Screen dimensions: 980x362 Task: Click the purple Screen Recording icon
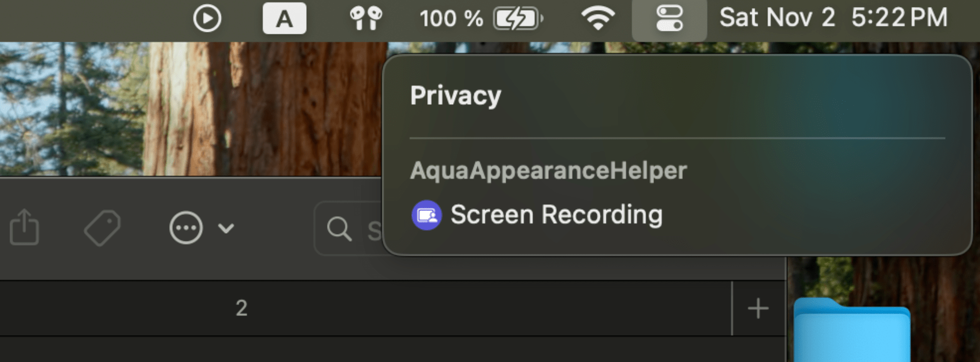pos(426,215)
